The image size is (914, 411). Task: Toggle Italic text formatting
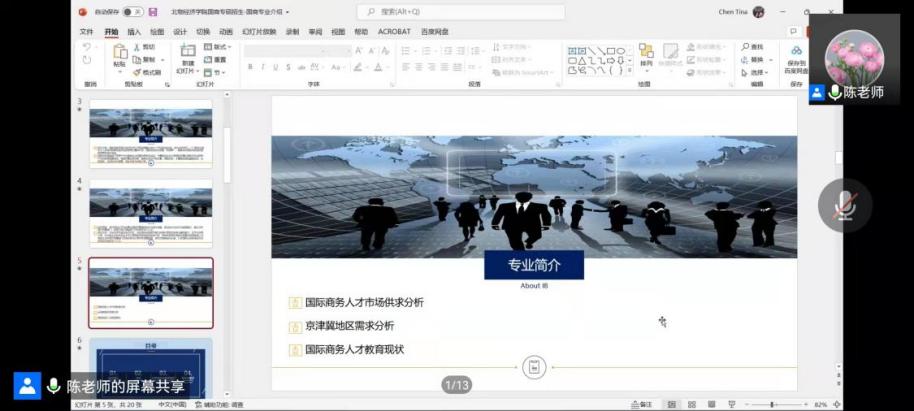263,67
